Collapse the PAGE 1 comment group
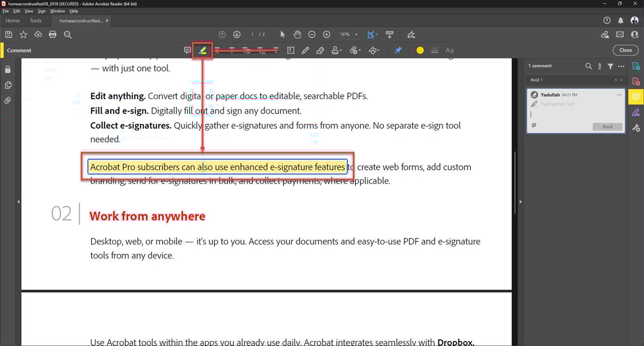Viewport: 644px width, 346px height. click(x=621, y=80)
